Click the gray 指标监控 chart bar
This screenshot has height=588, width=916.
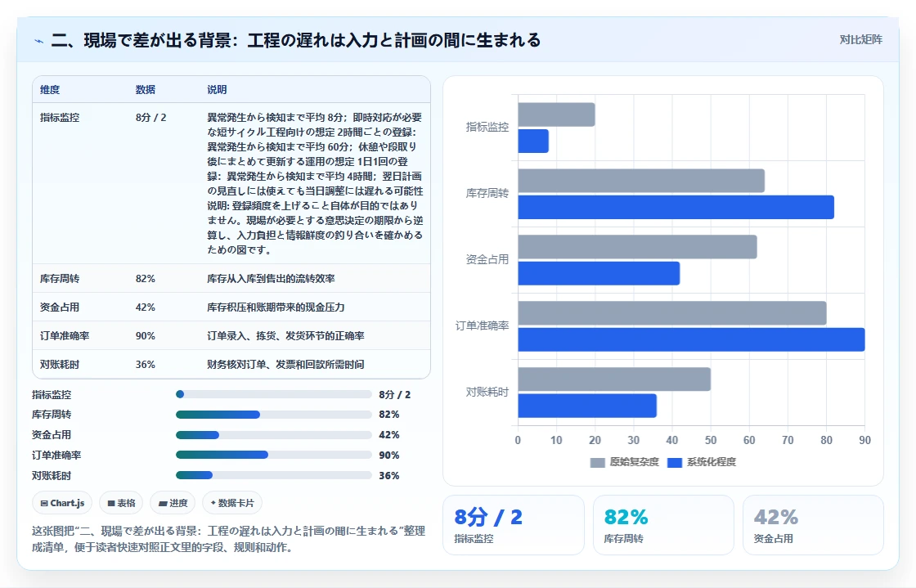coord(557,114)
